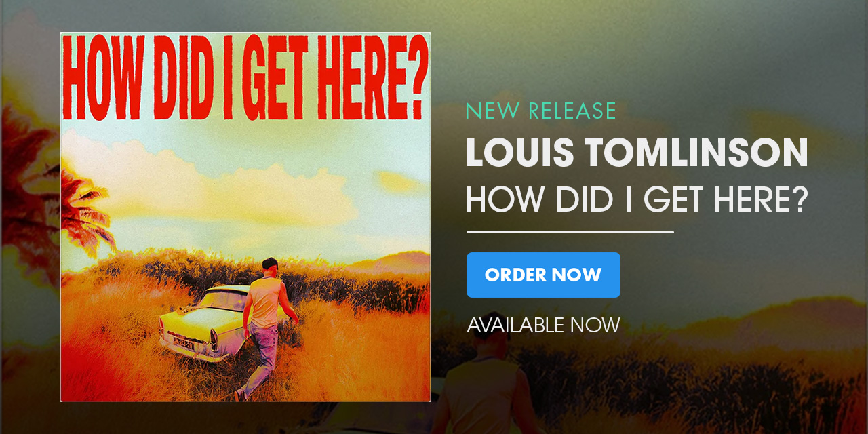Viewport: 868px width, 434px height.
Task: Click the AVAILABLE NOW text
Action: [543, 325]
